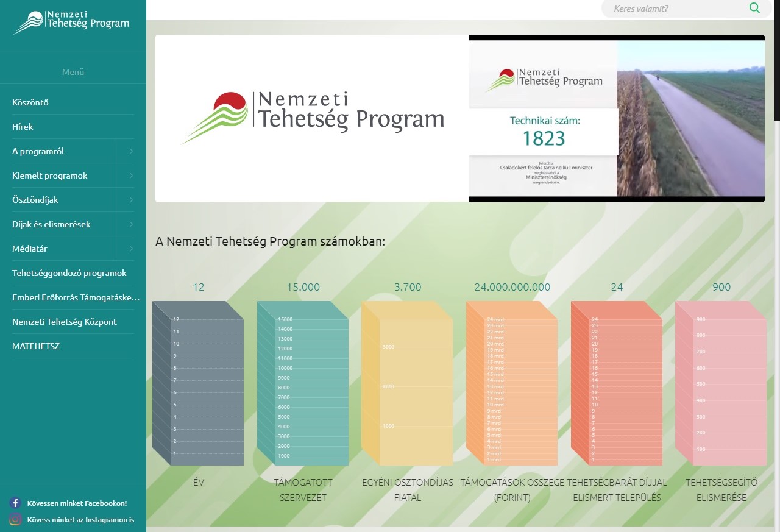Open the Ösztöndíjak menu item

pos(64,200)
